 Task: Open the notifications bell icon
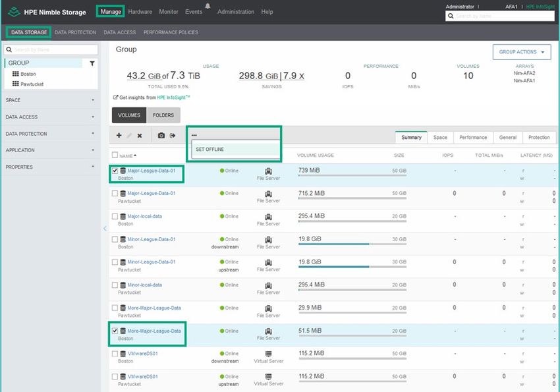pyautogui.click(x=208, y=6)
